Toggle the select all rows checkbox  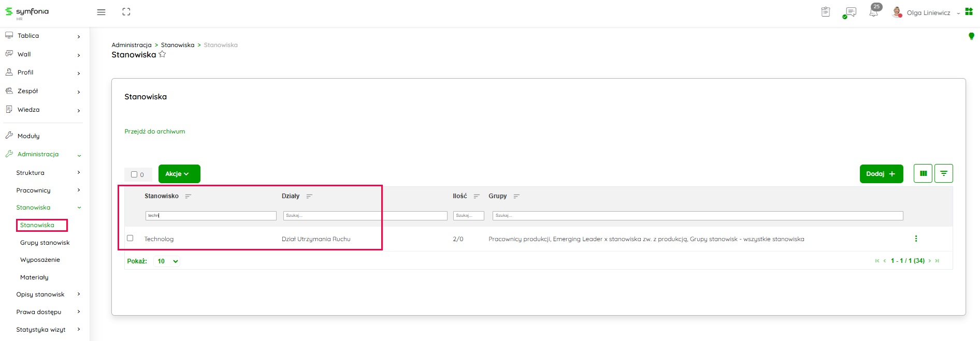(x=134, y=174)
